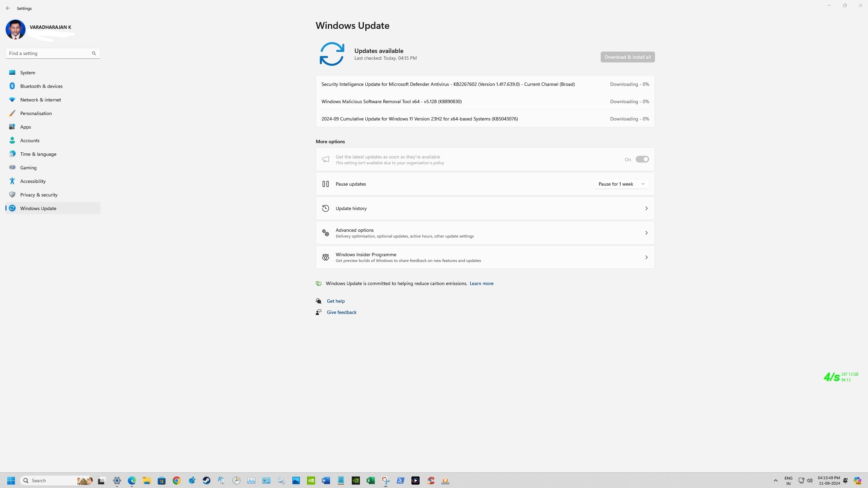The image size is (868, 488).
Task: Launch Microsoft Word from the taskbar
Action: (x=326, y=481)
